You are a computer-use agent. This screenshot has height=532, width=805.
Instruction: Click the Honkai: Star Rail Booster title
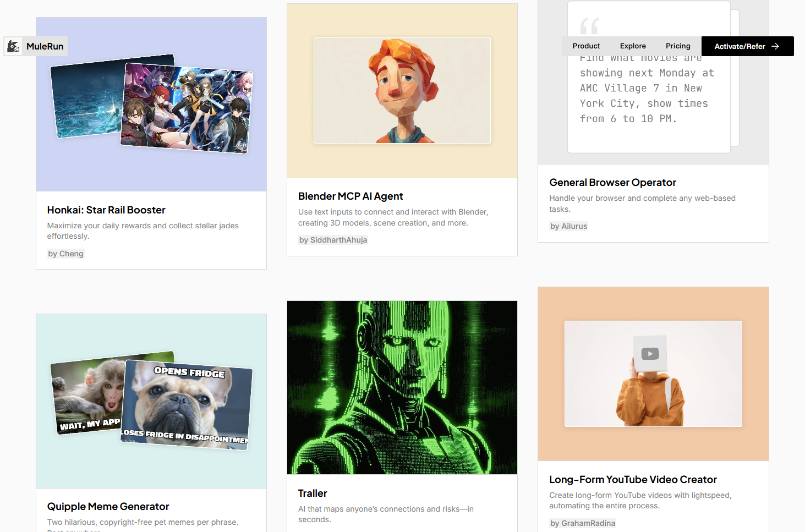[x=106, y=210]
